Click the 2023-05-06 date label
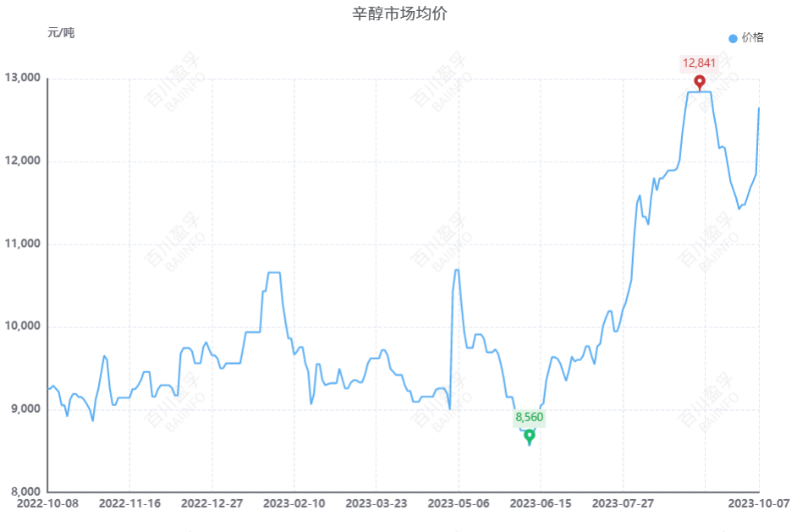Image resolution: width=808 pixels, height=532 pixels. [459, 503]
